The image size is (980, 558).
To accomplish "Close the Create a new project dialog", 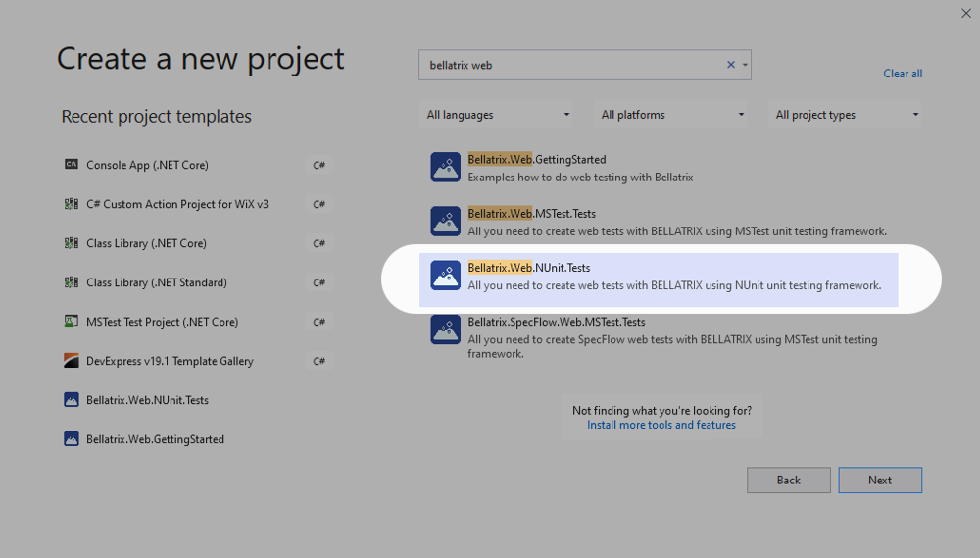I will click(x=965, y=13).
